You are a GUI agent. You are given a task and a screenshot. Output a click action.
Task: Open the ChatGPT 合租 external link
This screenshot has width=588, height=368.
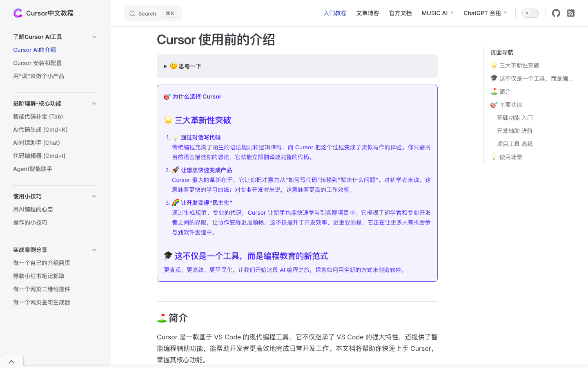pos(485,13)
